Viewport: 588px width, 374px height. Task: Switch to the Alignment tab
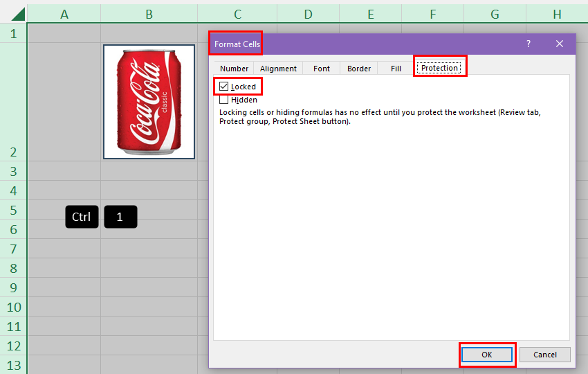278,69
